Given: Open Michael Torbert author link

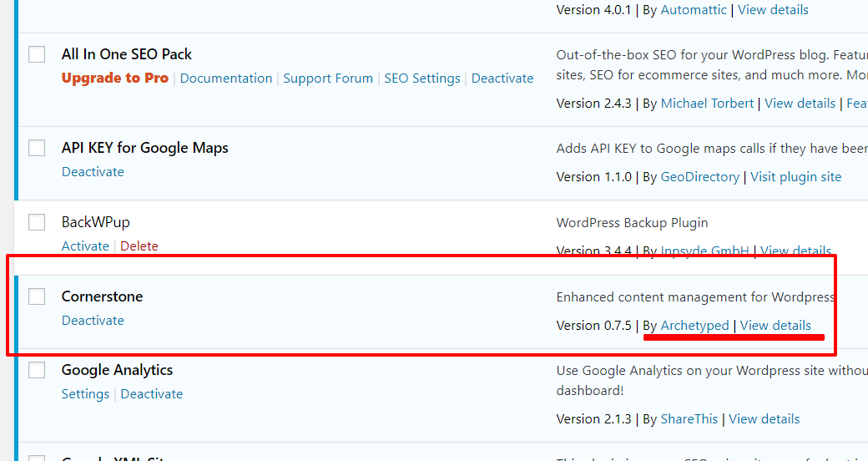Looking at the screenshot, I should click(708, 104).
